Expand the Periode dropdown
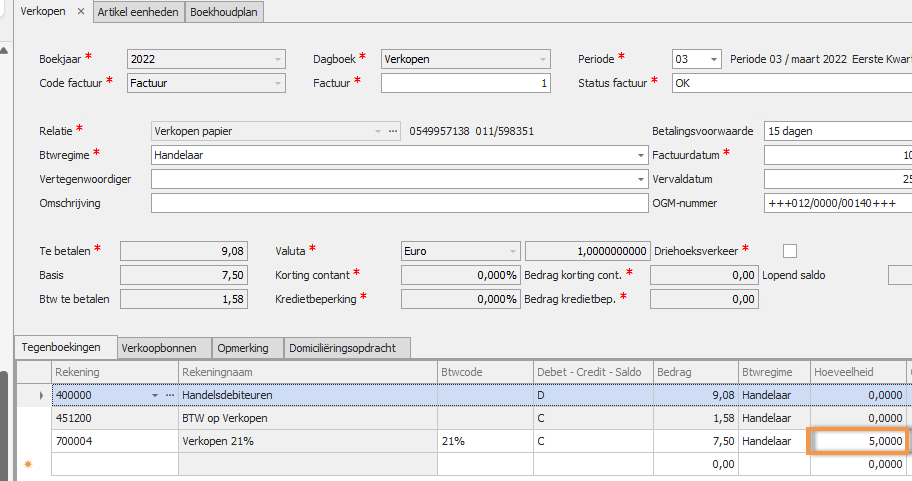Image resolution: width=912 pixels, height=481 pixels. point(712,59)
